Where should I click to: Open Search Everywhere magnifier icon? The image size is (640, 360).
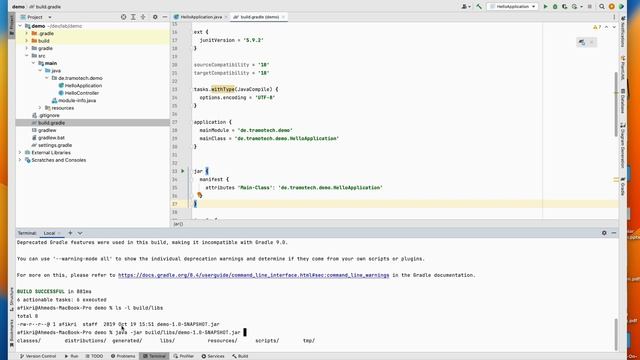(602, 7)
